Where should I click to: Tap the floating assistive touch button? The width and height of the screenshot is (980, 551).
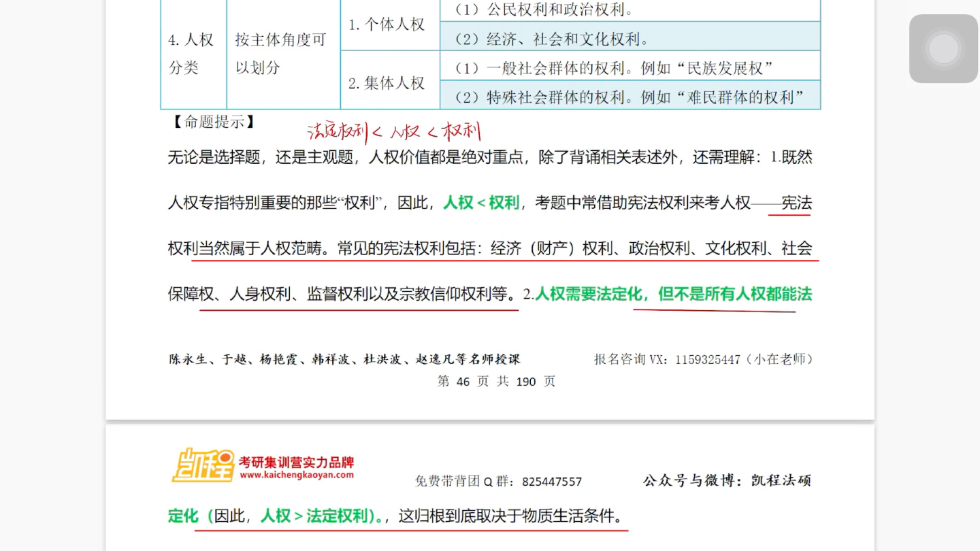click(x=943, y=48)
